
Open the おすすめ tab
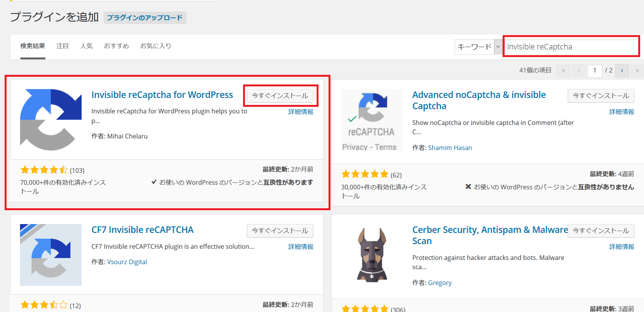116,46
